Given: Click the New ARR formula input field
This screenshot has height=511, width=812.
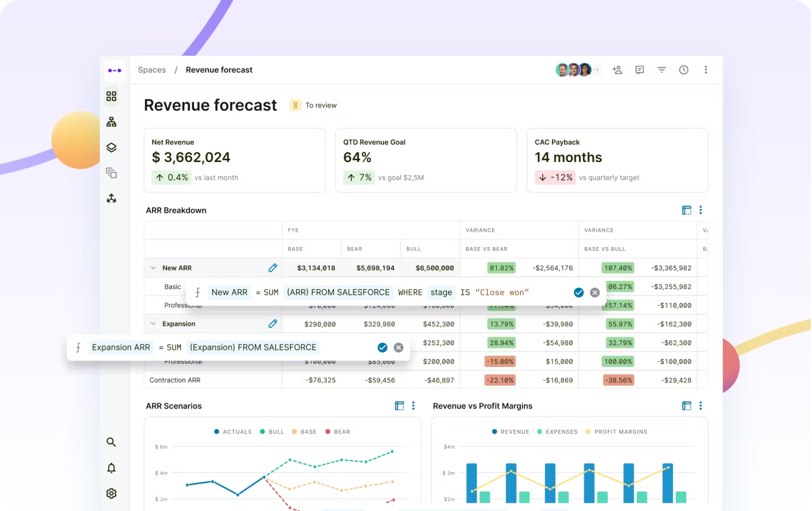Looking at the screenshot, I should click(x=396, y=292).
